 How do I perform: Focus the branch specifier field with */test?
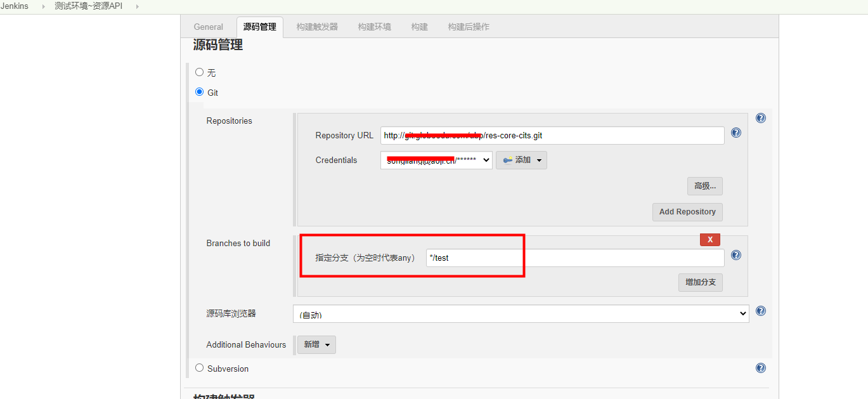[x=575, y=258]
